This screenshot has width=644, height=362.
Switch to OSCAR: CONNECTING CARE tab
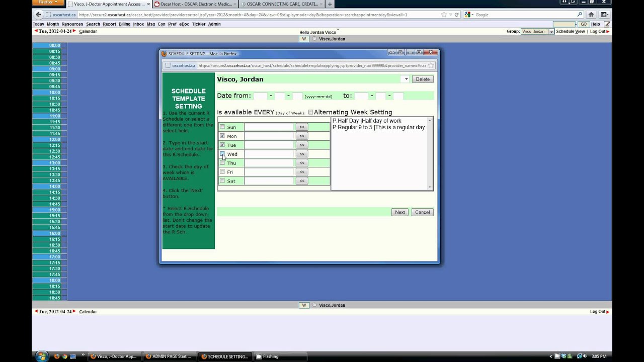[282, 4]
